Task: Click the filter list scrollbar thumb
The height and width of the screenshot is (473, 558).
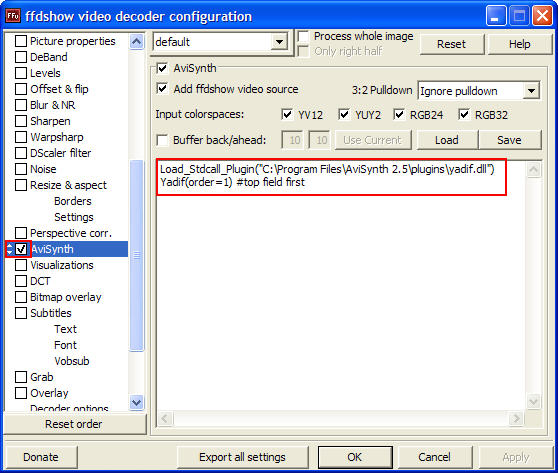Action: click(x=137, y=255)
